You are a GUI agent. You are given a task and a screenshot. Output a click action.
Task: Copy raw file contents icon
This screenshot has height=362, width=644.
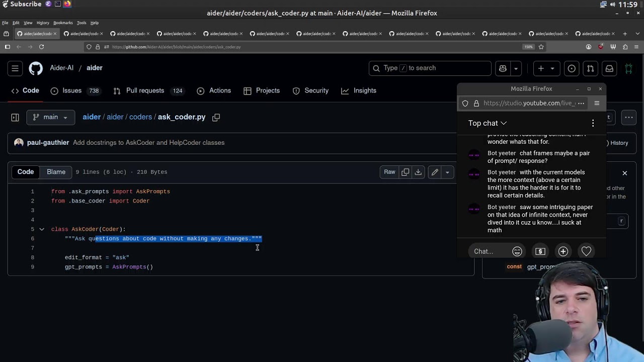(x=406, y=172)
